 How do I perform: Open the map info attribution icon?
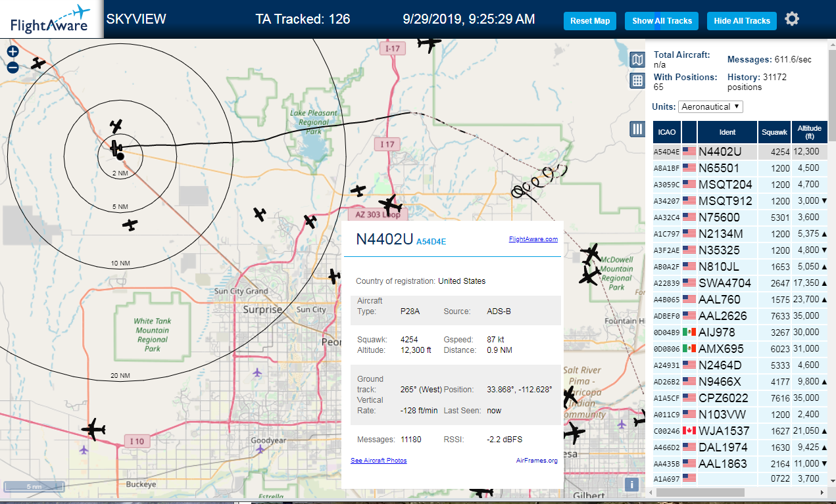tap(631, 485)
